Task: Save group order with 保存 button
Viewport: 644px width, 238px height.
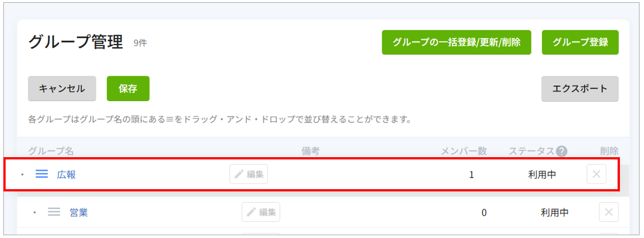Action: (128, 88)
